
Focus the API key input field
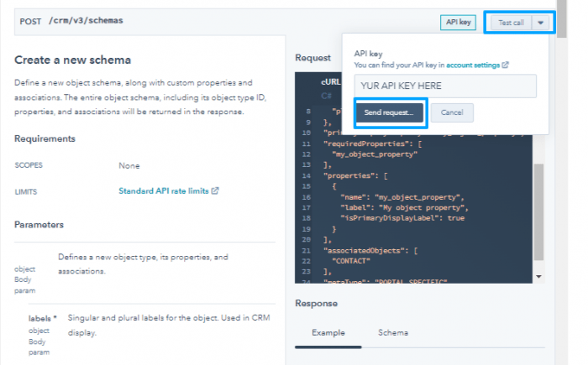pos(445,86)
